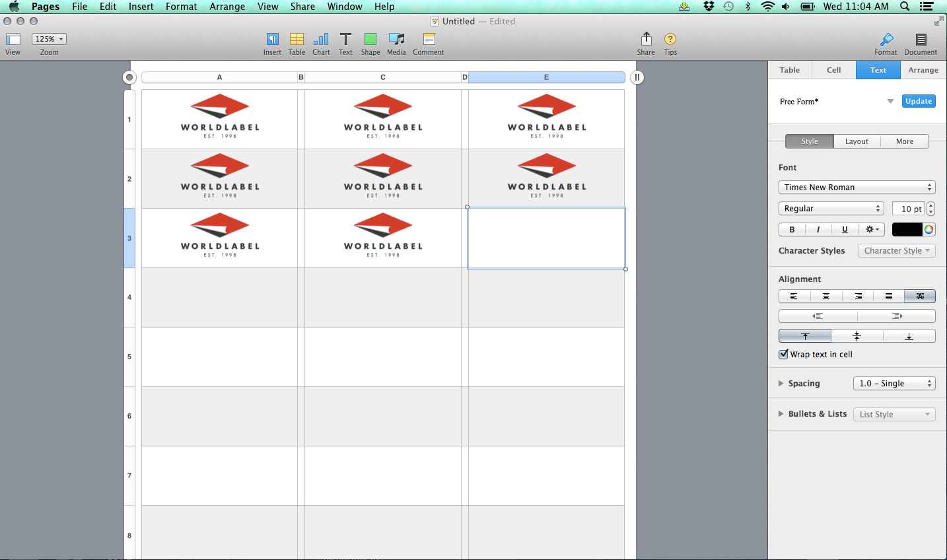The image size is (947, 560).
Task: Click the font size stepper arrows
Action: [x=930, y=209]
